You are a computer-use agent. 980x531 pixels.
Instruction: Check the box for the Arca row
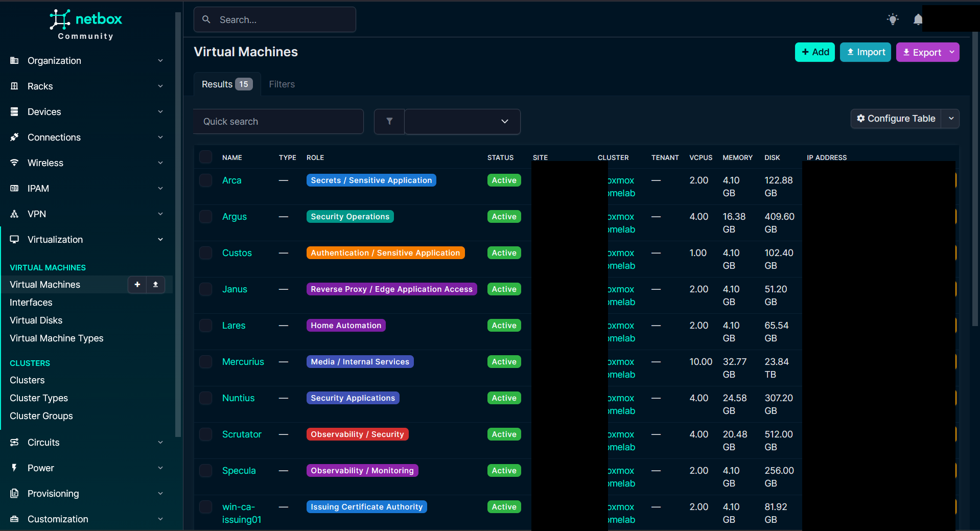[206, 180]
